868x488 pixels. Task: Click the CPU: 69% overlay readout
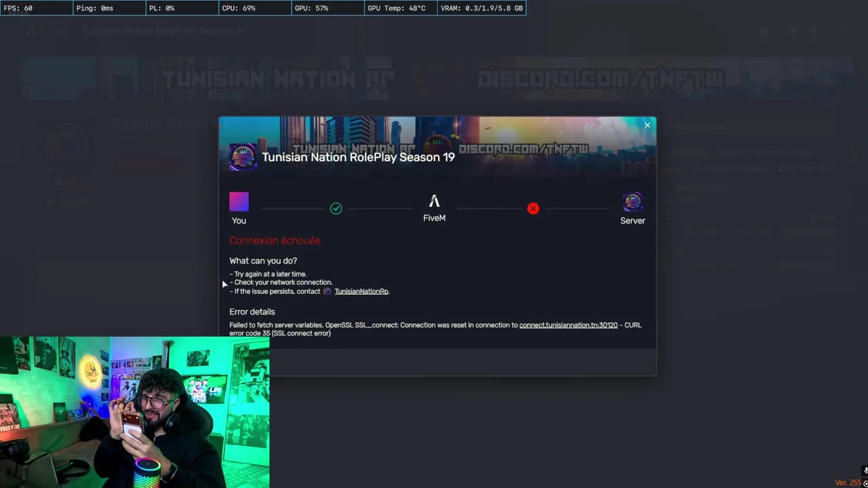point(255,8)
